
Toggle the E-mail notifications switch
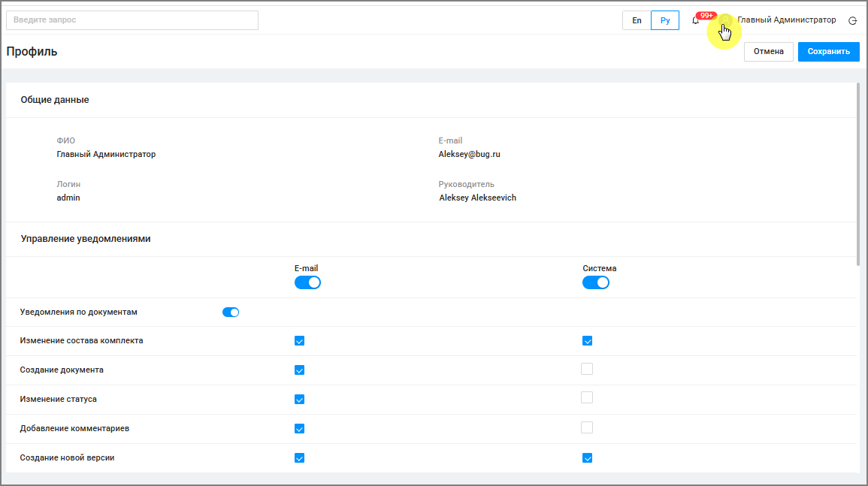tap(307, 282)
